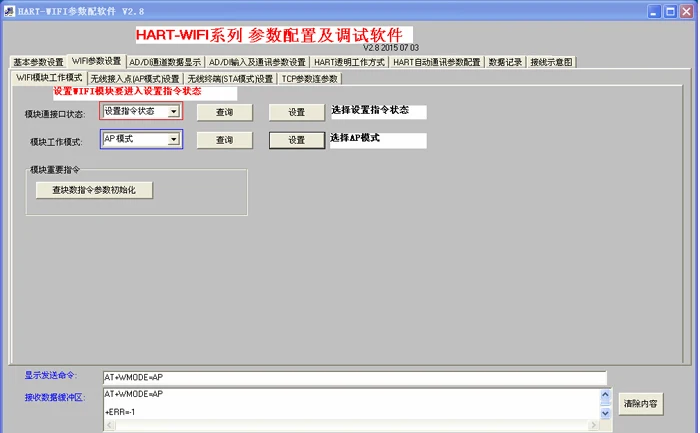Image resolution: width=700 pixels, height=433 pixels.
Task: Expand the AP模式 dropdown arrow
Action: click(174, 139)
